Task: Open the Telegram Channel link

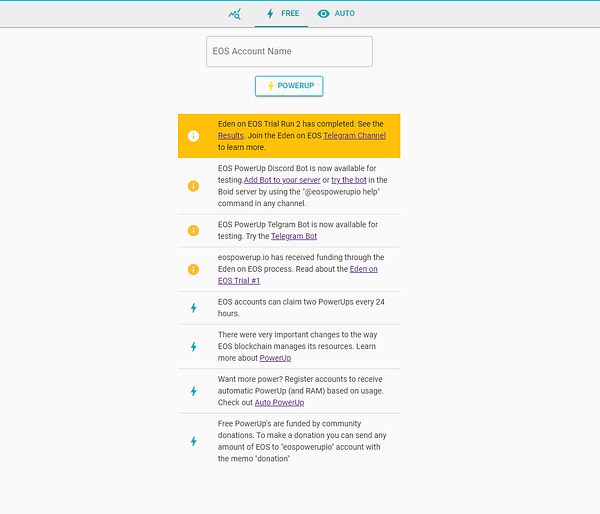Action: point(354,135)
